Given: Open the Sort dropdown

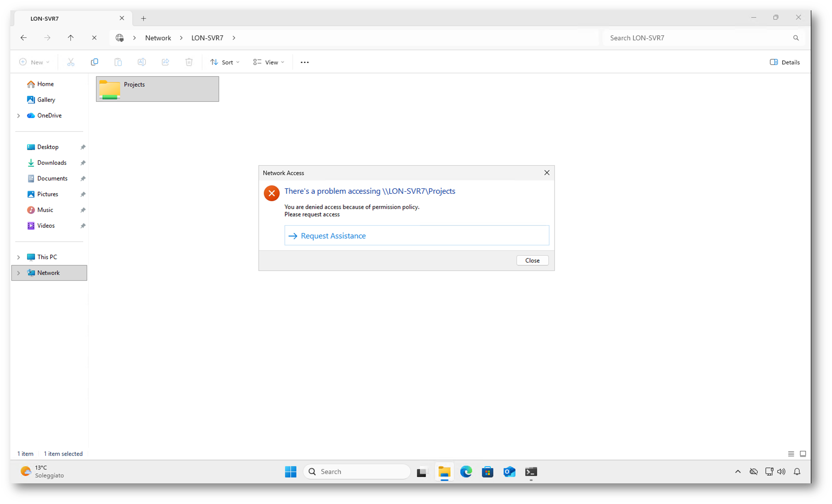Looking at the screenshot, I should tap(225, 62).
